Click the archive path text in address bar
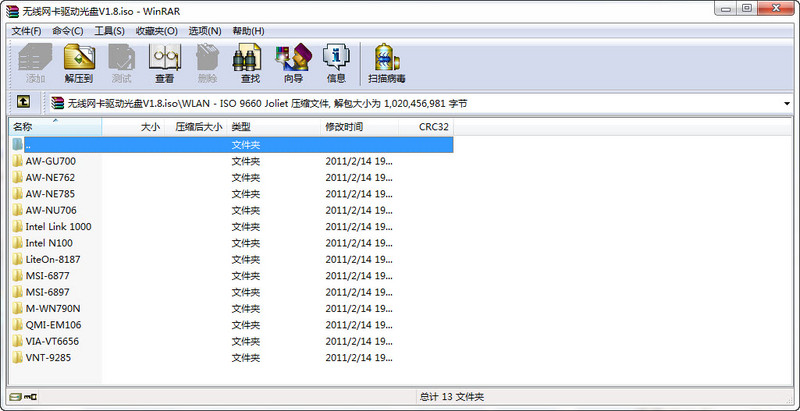 pos(267,104)
